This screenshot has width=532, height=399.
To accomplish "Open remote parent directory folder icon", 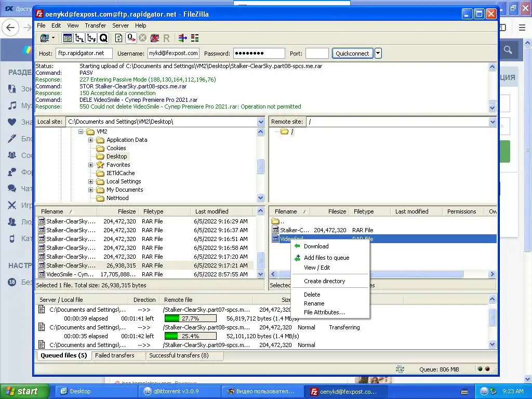I will coord(275,221).
